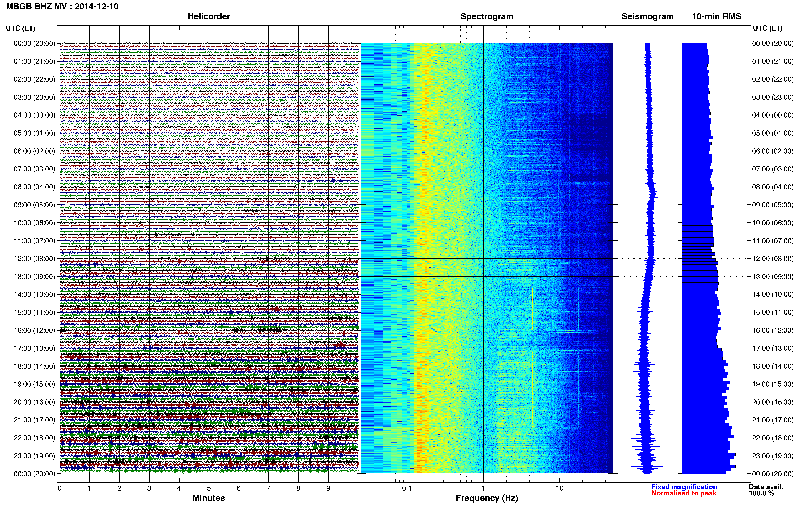
Task: Select left time label '08:00 (04:00)'
Action: 34,187
